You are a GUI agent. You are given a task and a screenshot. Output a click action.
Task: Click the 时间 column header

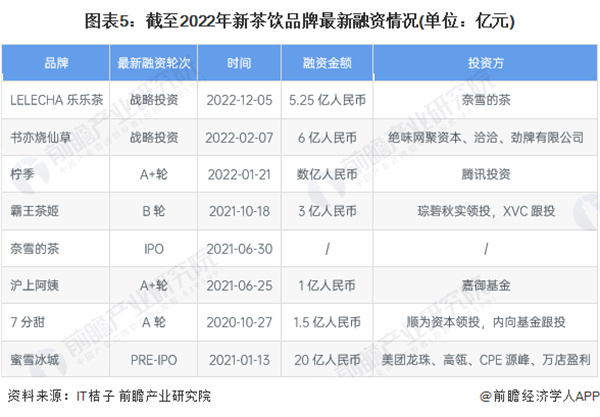239,63
